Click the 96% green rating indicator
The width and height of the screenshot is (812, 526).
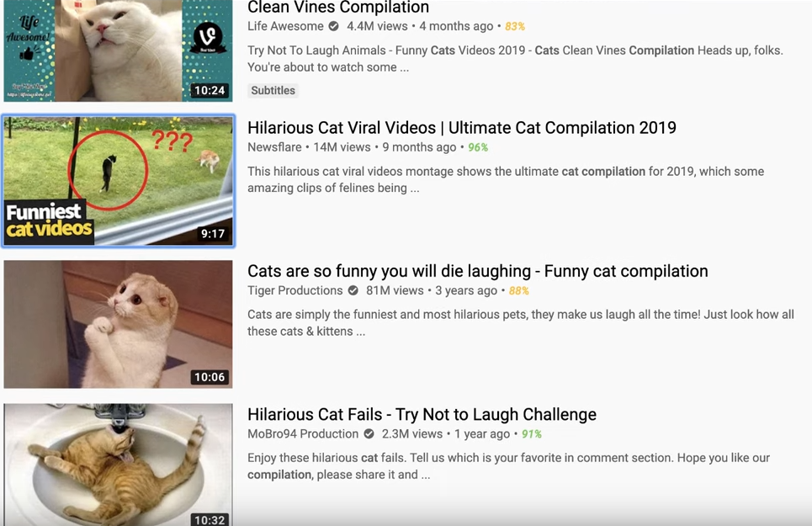(x=478, y=147)
